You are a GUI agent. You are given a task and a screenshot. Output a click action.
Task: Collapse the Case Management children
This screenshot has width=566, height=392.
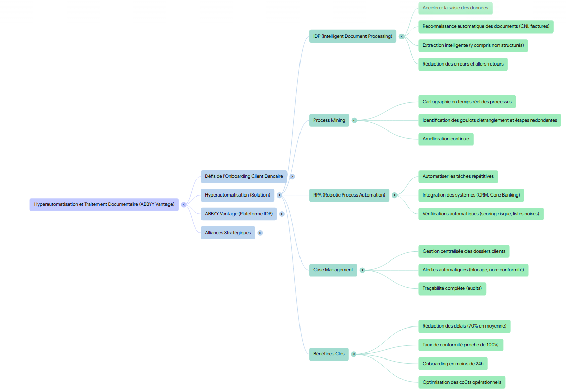pyautogui.click(x=362, y=270)
